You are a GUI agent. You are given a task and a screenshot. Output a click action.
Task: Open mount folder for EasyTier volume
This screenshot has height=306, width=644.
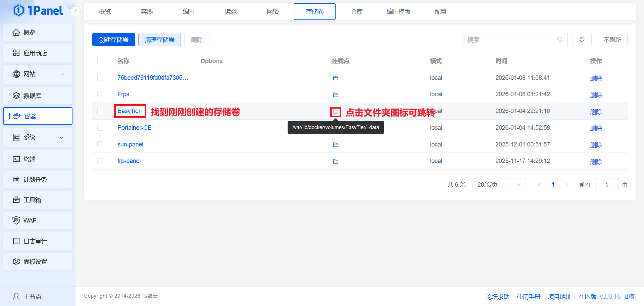pyautogui.click(x=336, y=112)
